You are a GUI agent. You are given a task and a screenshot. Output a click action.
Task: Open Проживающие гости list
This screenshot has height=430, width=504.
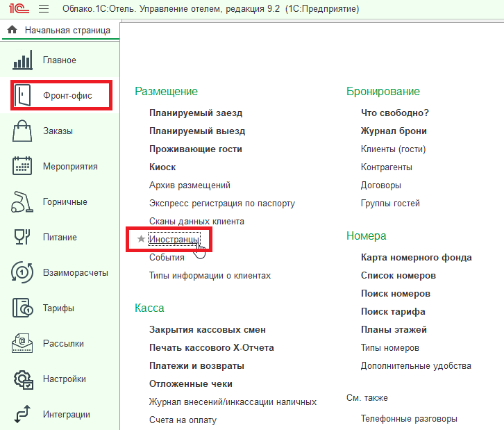(x=196, y=149)
